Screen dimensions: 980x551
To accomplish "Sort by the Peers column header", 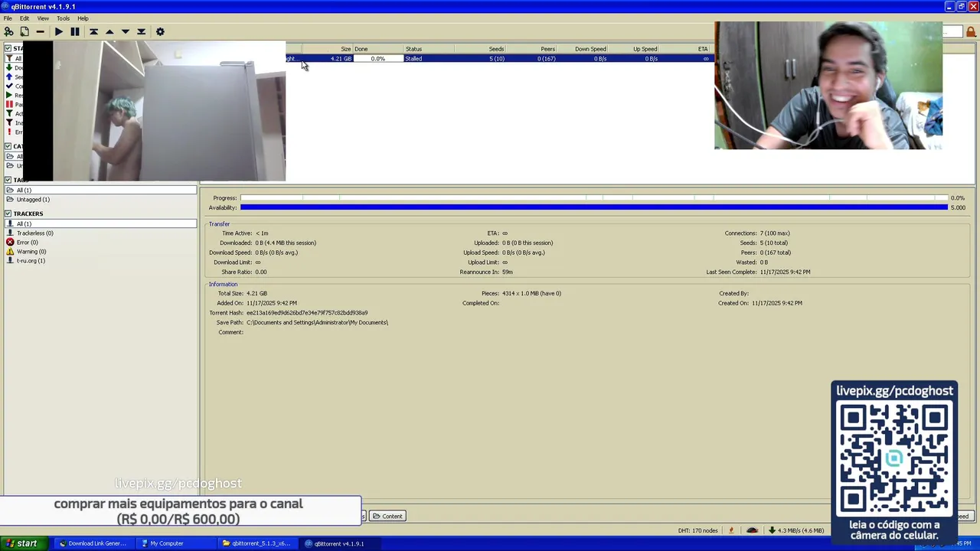I will pyautogui.click(x=531, y=49).
